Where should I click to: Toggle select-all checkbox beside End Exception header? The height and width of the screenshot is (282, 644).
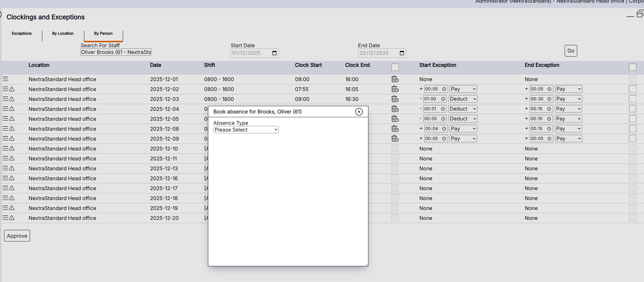tap(633, 67)
